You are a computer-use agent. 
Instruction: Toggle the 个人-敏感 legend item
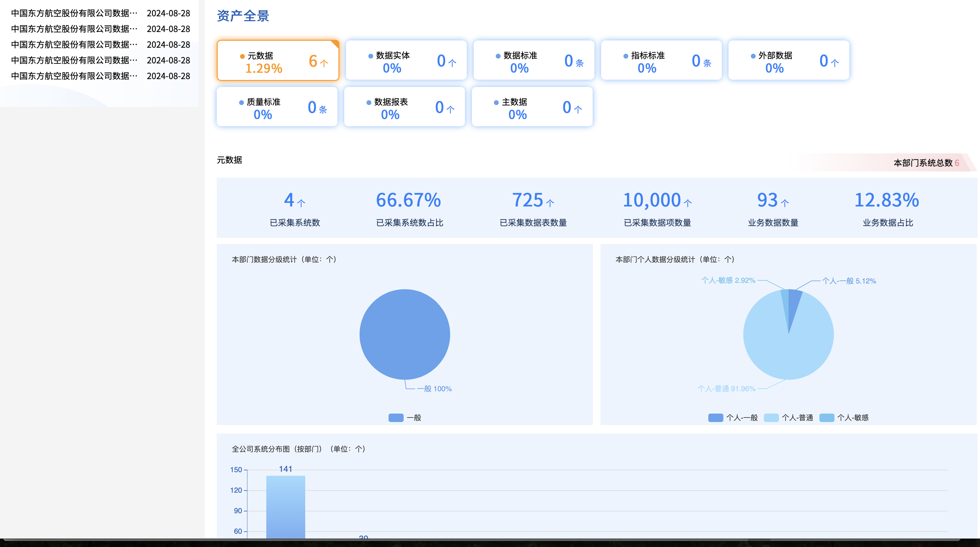coord(844,418)
